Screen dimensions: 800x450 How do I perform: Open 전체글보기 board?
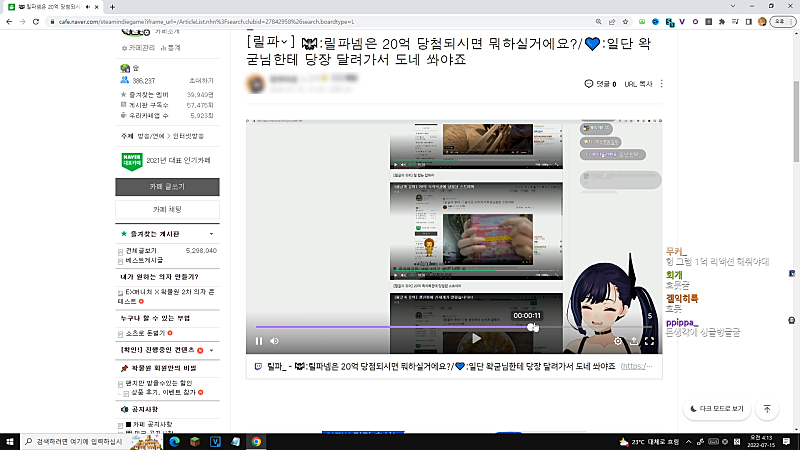[x=141, y=251]
